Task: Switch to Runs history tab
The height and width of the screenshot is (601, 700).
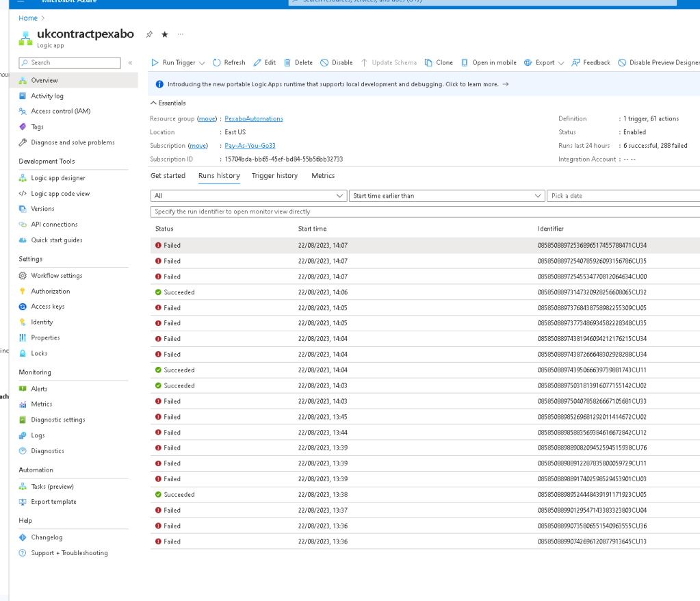Action: click(x=219, y=176)
